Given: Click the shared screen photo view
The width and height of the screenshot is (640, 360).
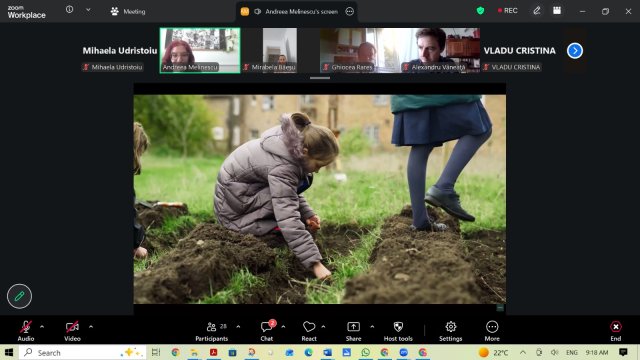Looking at the screenshot, I should (x=320, y=199).
